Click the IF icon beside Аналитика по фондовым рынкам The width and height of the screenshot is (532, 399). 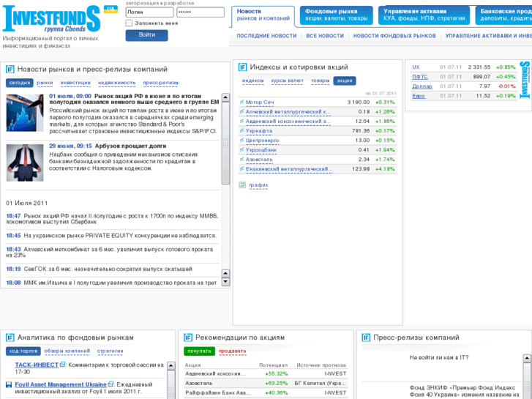(x=10, y=338)
